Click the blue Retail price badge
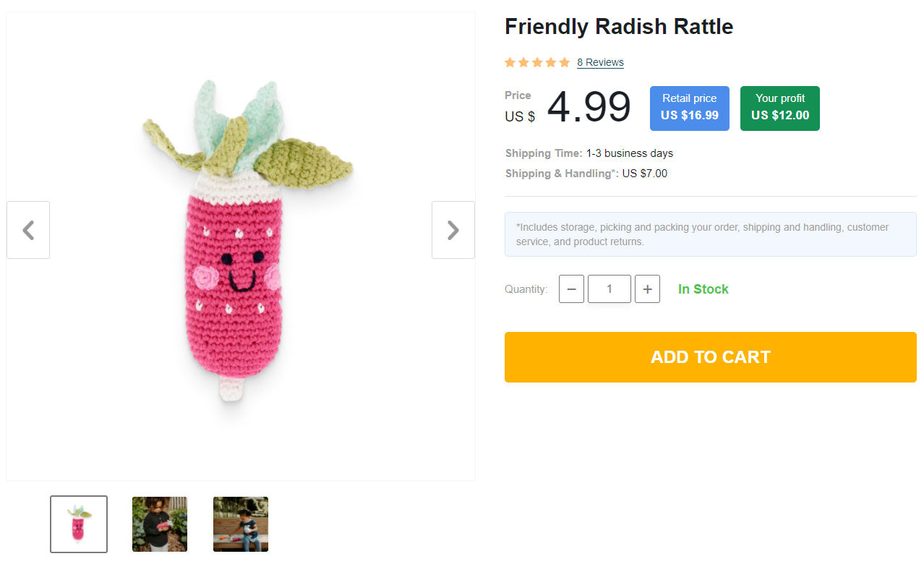 [689, 108]
